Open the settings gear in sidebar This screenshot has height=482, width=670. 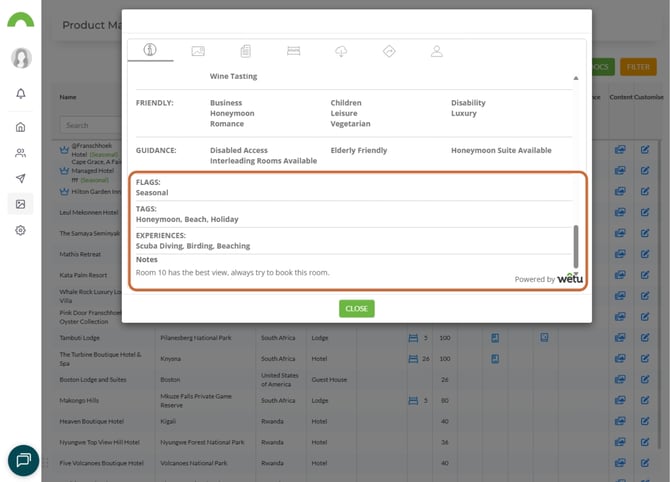point(20,230)
